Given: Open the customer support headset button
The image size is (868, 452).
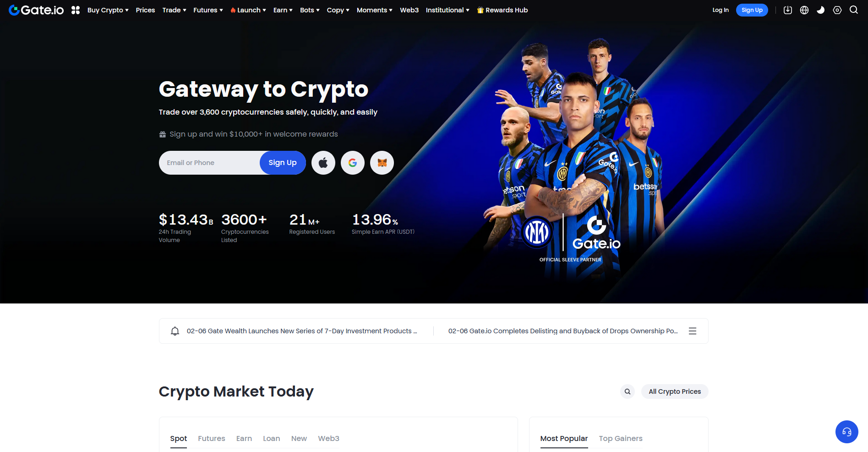Looking at the screenshot, I should click(x=847, y=432).
